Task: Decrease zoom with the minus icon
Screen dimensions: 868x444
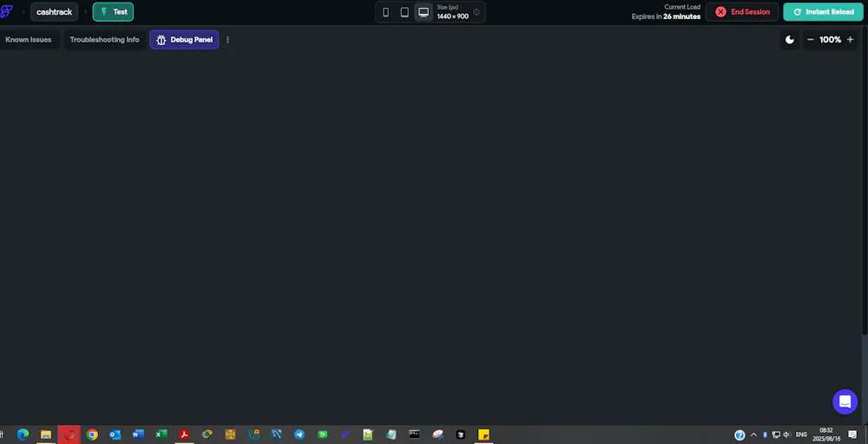Action: (811, 40)
